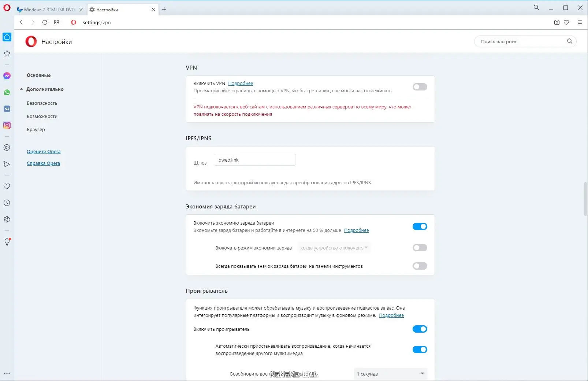This screenshot has height=381, width=588.
Task: Reload the current page
Action: point(45,22)
